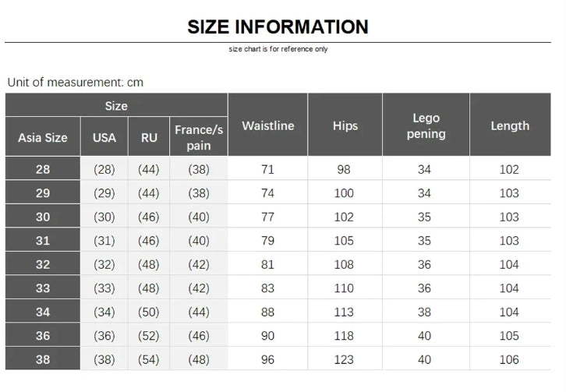This screenshot has height=392, width=566.
Task: Click the USA size (36) cell
Action: point(104,336)
